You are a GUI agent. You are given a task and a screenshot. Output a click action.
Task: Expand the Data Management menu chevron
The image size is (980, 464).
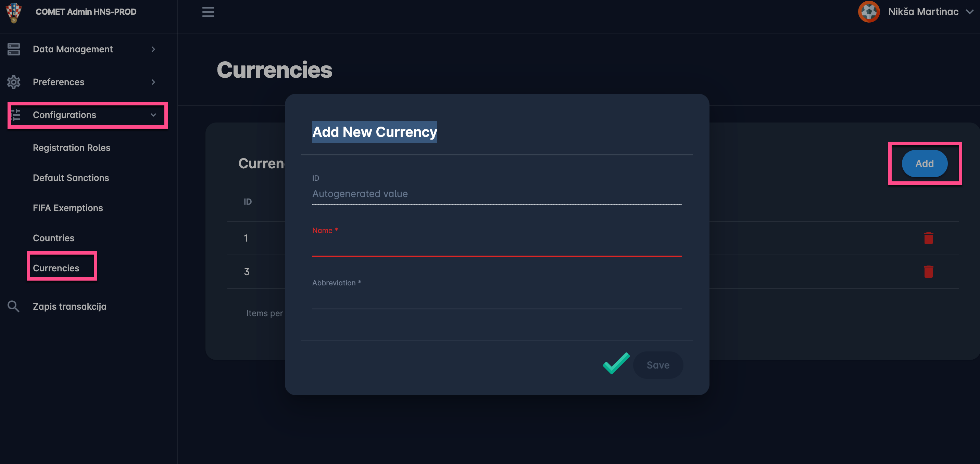pyautogui.click(x=153, y=49)
